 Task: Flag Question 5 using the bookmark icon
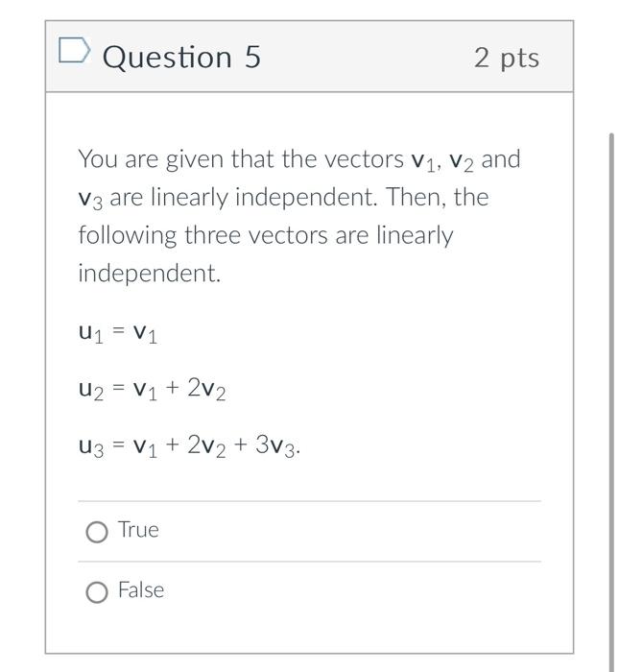tap(75, 51)
